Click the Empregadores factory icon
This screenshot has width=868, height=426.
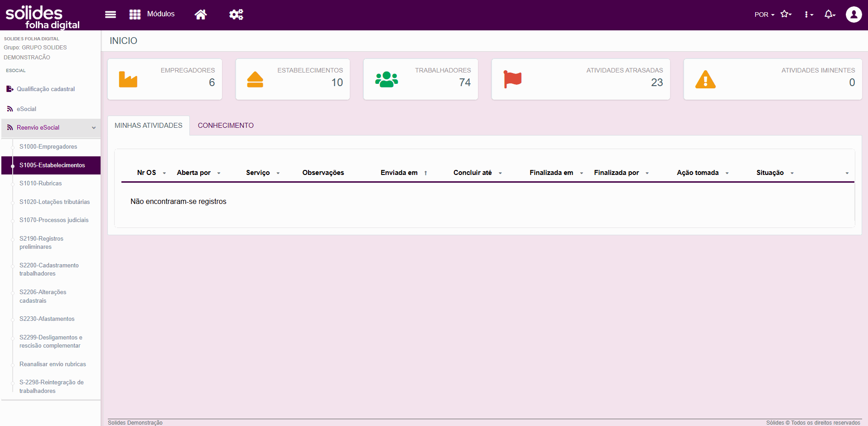point(128,79)
